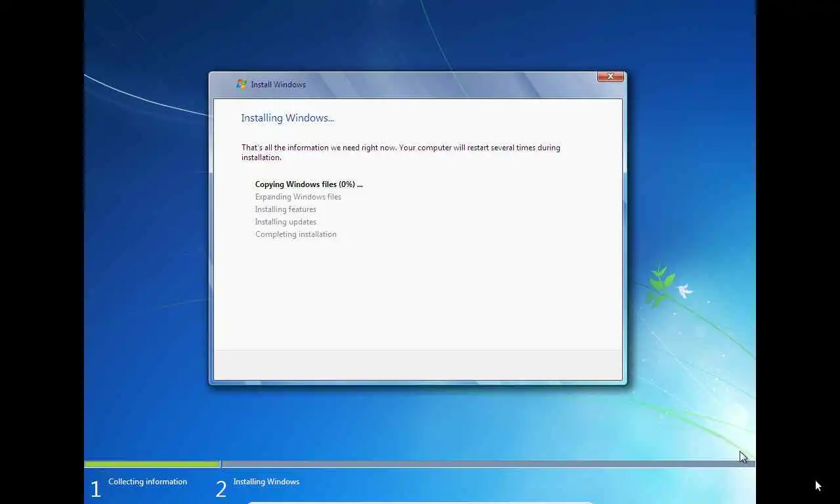
Task: Click the gray Installing Windows progress bar
Action: click(x=489, y=465)
